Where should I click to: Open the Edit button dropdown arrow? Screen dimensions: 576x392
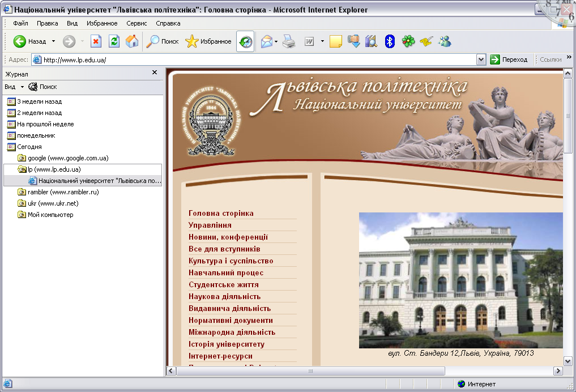click(x=322, y=41)
